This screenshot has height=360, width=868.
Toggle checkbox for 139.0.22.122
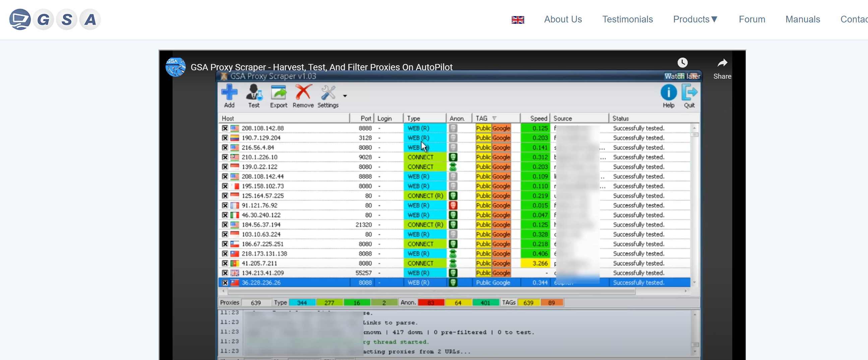click(x=225, y=167)
